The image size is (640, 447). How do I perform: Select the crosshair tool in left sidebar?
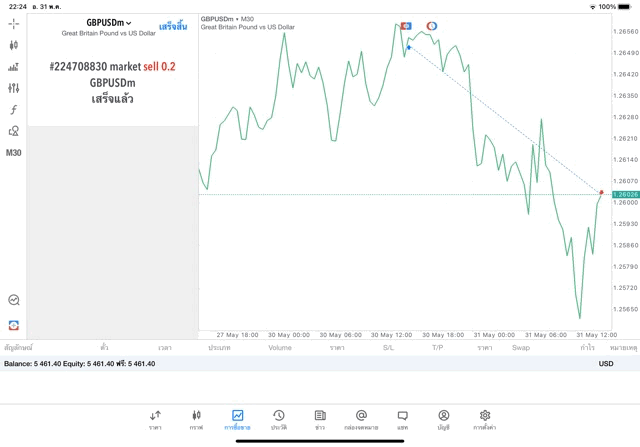pyautogui.click(x=14, y=23)
